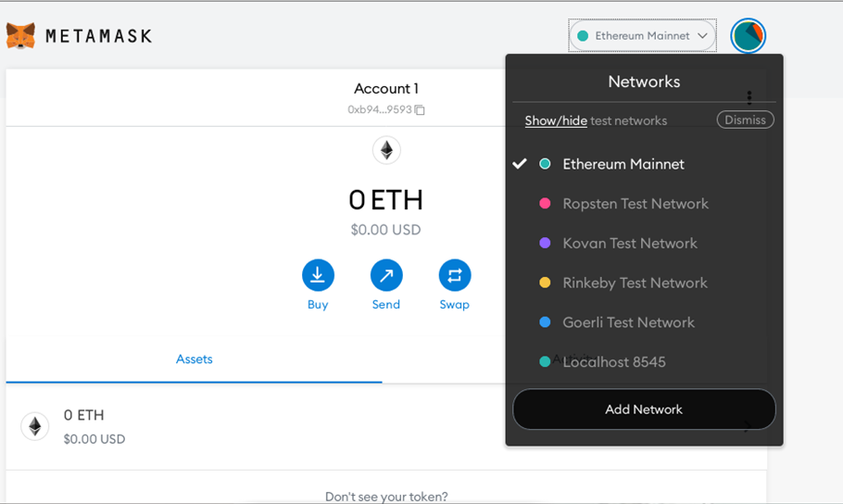Click the 0xb94...9593 address text

point(380,109)
